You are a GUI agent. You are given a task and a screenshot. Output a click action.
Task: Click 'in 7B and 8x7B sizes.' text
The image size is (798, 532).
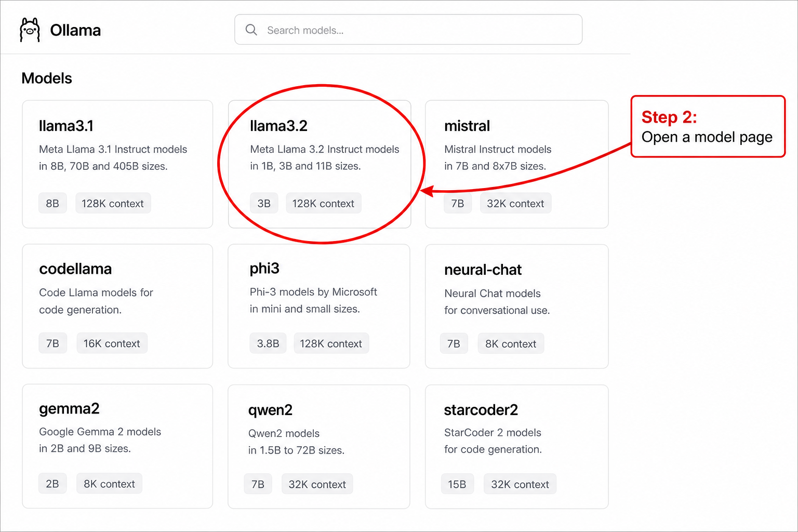pyautogui.click(x=495, y=166)
